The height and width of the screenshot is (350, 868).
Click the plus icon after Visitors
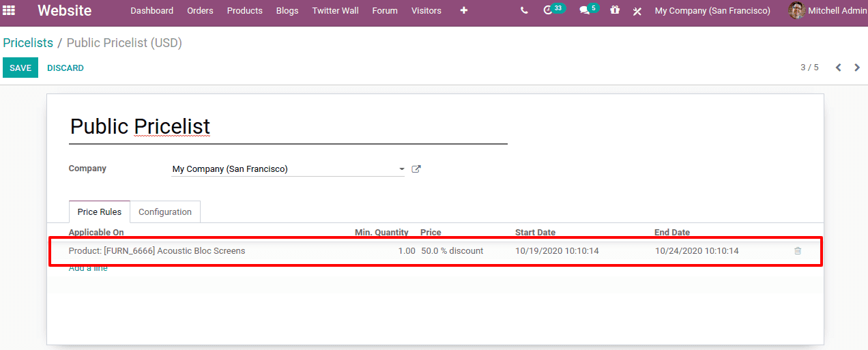[x=464, y=10]
